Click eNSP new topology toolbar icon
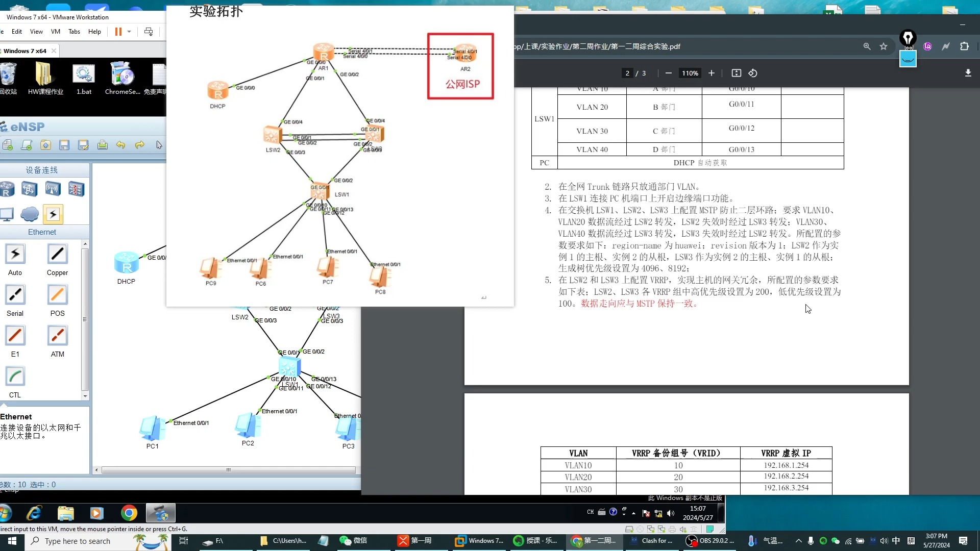The image size is (980, 551). (8, 145)
